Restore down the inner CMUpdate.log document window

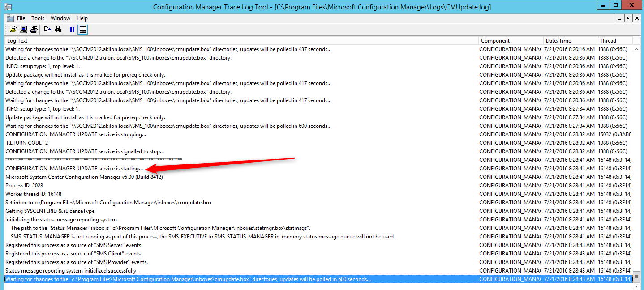(x=628, y=18)
